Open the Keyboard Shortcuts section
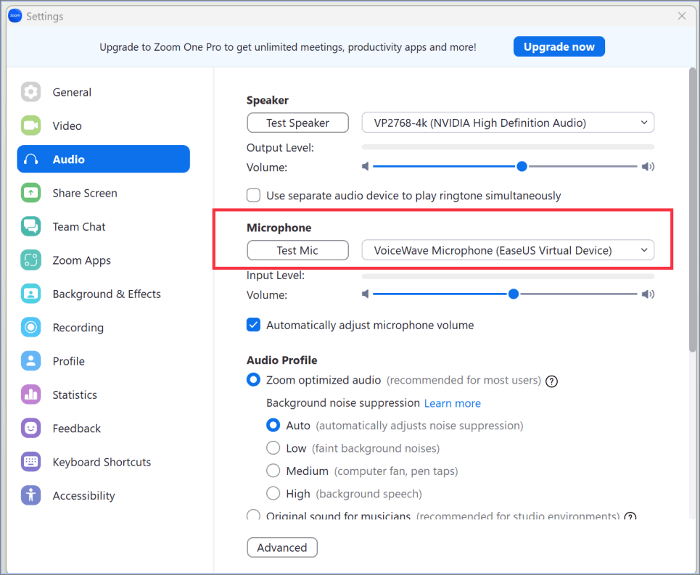The image size is (700, 575). (x=101, y=462)
